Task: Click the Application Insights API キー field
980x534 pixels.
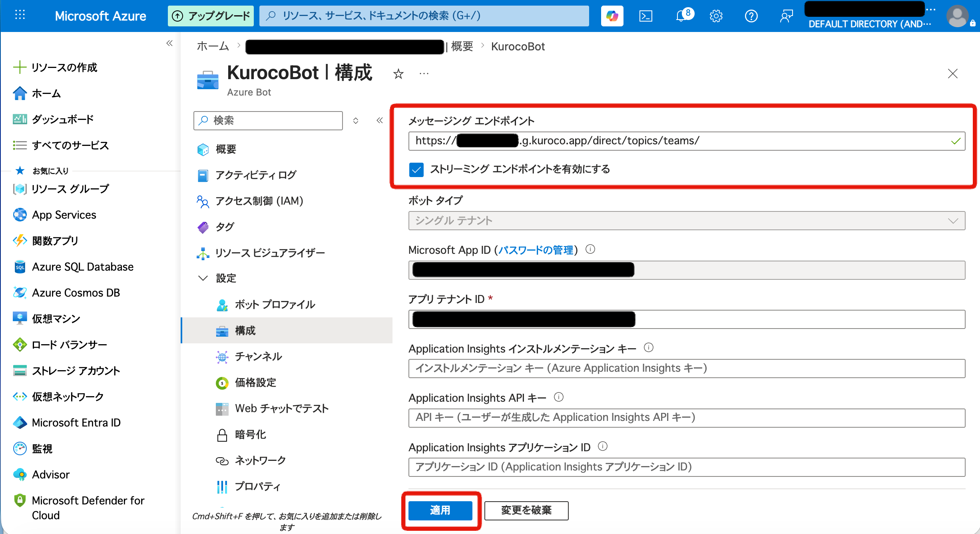Action: [x=687, y=418]
